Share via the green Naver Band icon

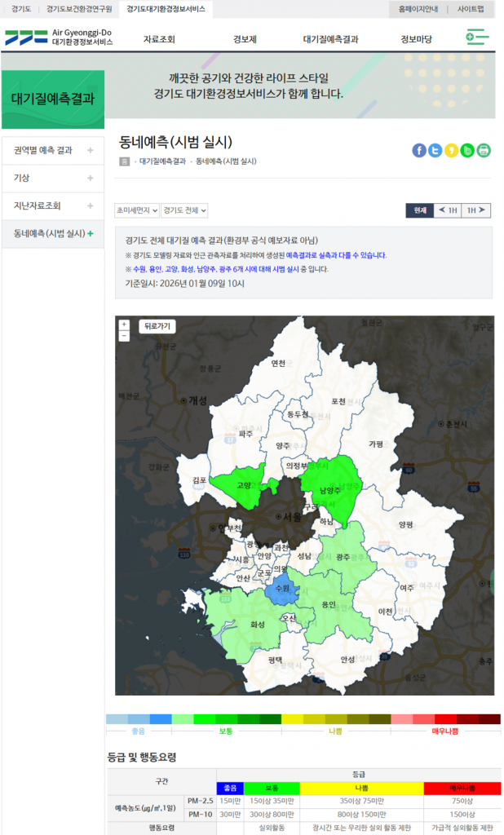point(467,150)
